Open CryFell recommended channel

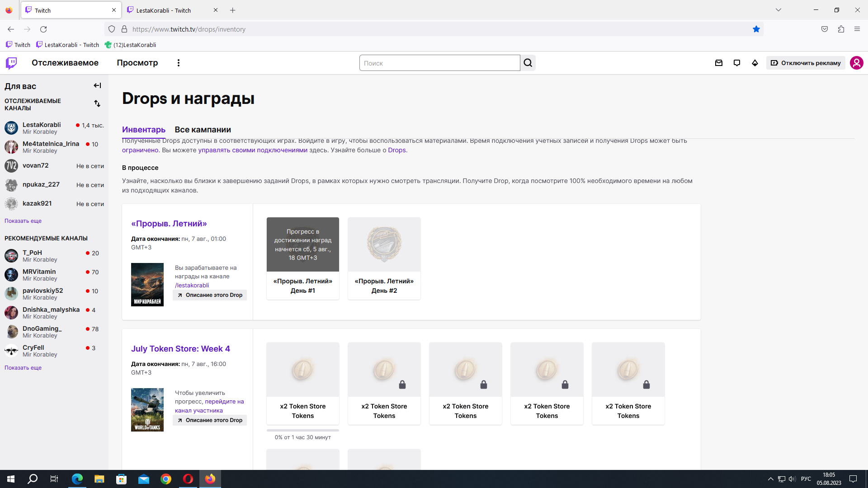[x=54, y=351]
